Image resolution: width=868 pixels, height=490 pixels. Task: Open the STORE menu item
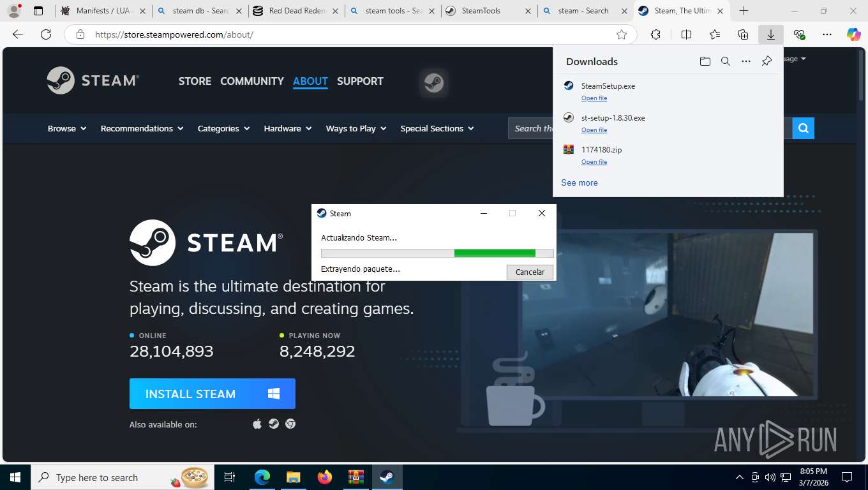[x=195, y=81]
